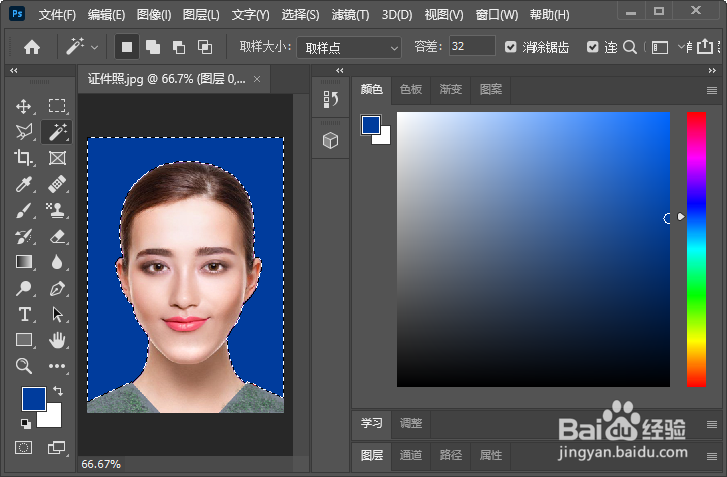727x477 pixels.
Task: Choose New Selection mode
Action: pos(127,47)
